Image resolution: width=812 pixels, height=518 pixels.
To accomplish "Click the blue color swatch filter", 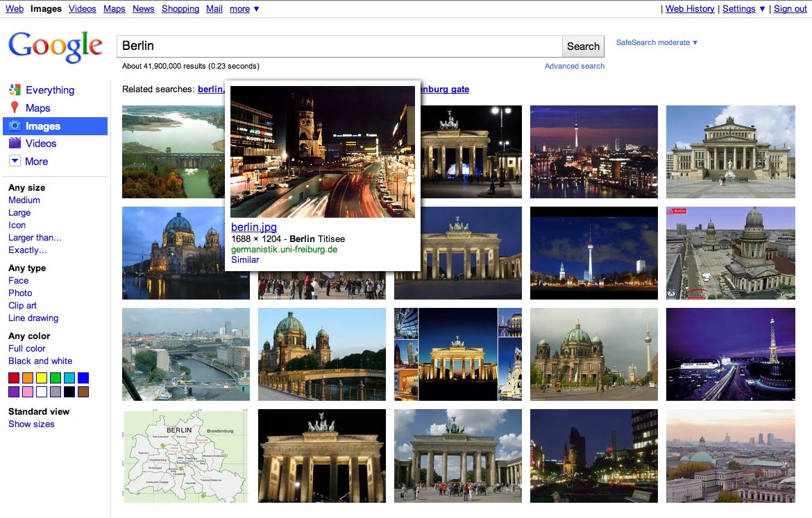I will pyautogui.click(x=83, y=377).
